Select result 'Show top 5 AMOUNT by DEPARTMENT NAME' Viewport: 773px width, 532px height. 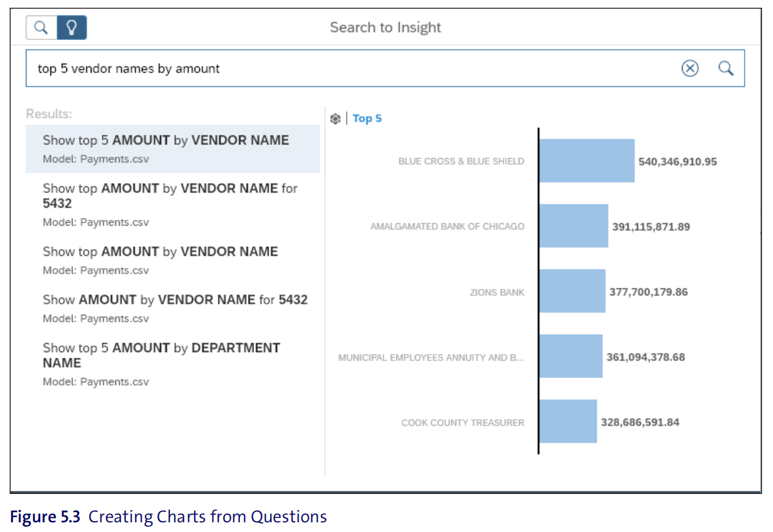click(x=173, y=364)
